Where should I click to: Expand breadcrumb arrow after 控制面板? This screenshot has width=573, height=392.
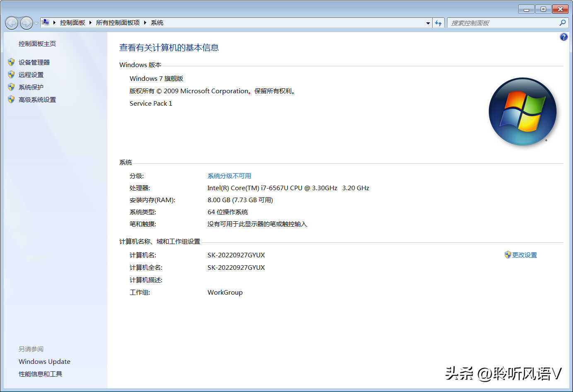coord(90,23)
